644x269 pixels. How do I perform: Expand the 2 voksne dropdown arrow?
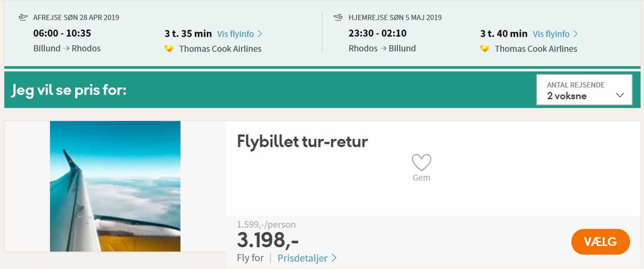click(x=620, y=95)
